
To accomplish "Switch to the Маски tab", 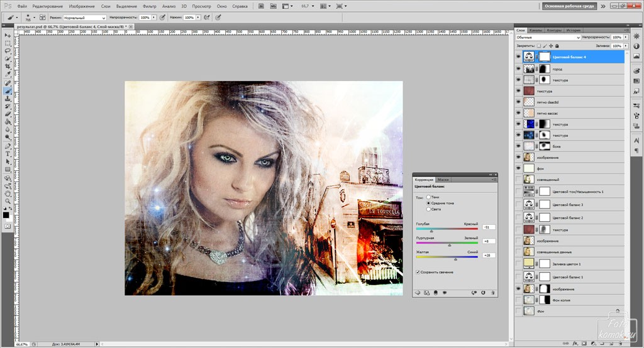I will pos(443,180).
